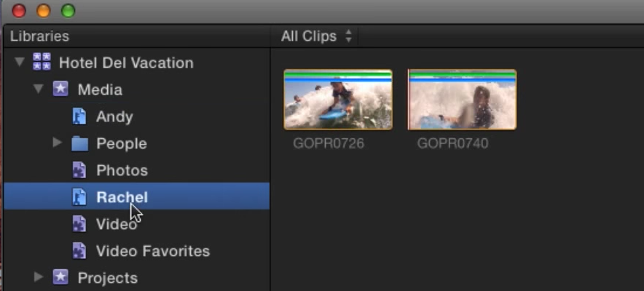Select the Rachel collection label

click(x=122, y=198)
